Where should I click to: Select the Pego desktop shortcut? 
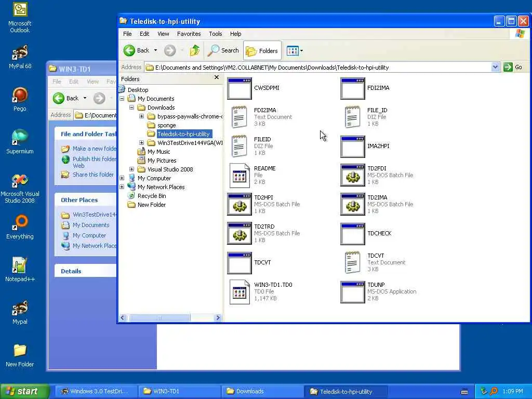click(x=20, y=99)
